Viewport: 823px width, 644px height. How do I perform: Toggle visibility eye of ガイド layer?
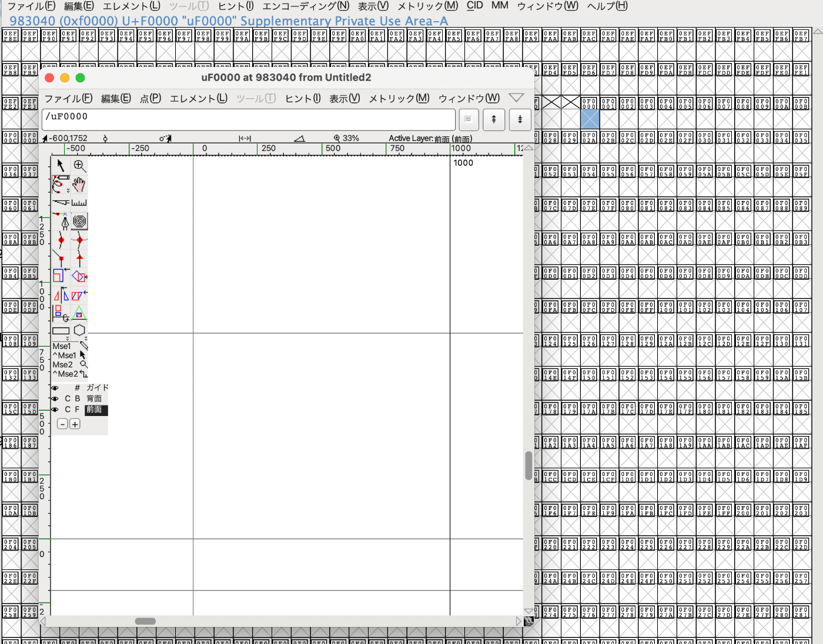55,388
